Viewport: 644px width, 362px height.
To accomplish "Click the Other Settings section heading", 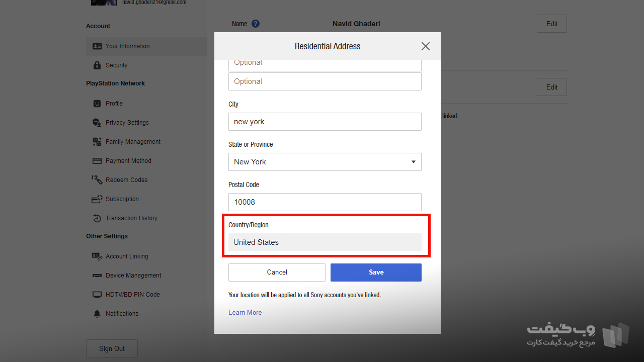I will coord(107,236).
